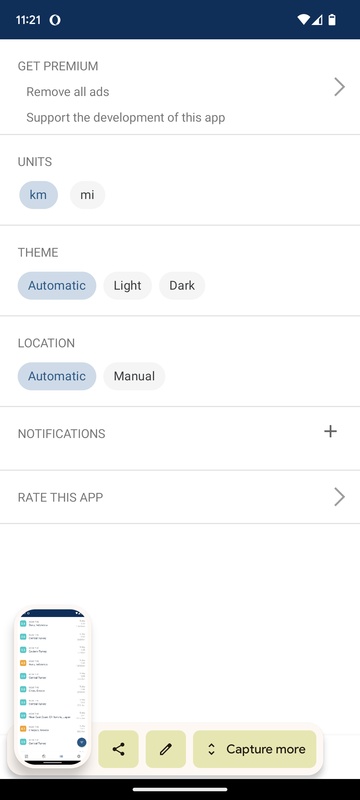Open the screenshot preview thumbnail
The width and height of the screenshot is (360, 800).
point(53,686)
